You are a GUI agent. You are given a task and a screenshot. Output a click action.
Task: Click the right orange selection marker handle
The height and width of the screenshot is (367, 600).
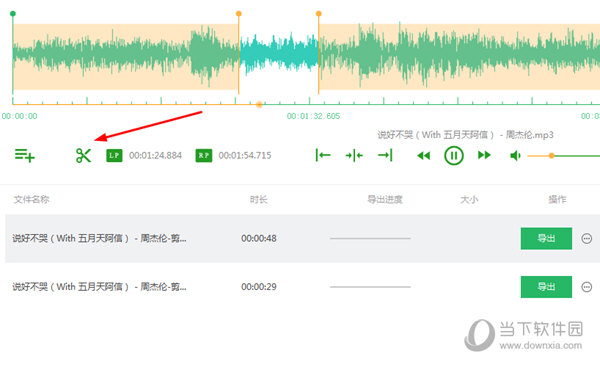(x=318, y=14)
